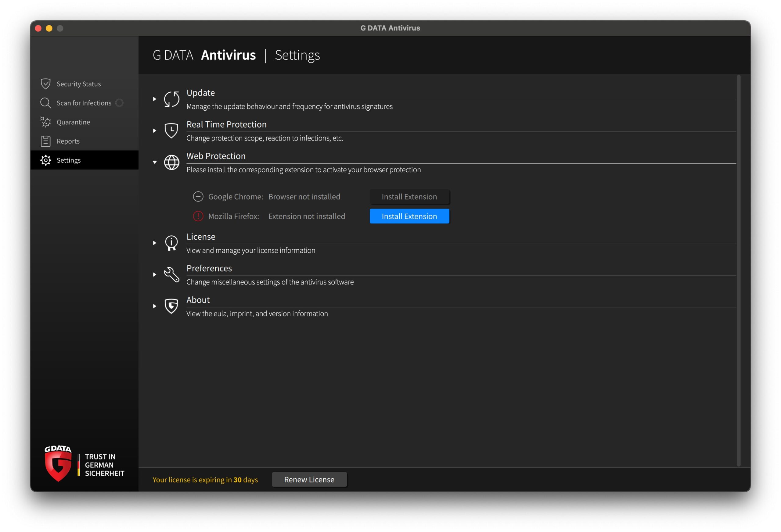Click the Update circular arrows icon

171,99
